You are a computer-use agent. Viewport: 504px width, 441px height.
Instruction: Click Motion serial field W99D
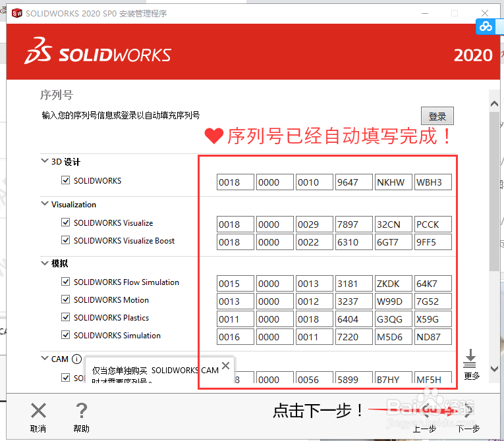pos(393,301)
